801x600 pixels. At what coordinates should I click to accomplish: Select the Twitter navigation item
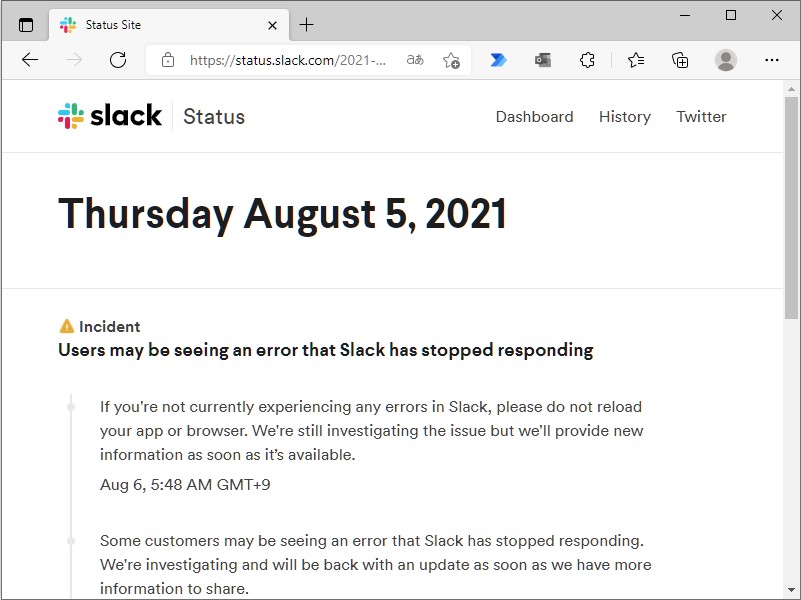click(701, 117)
